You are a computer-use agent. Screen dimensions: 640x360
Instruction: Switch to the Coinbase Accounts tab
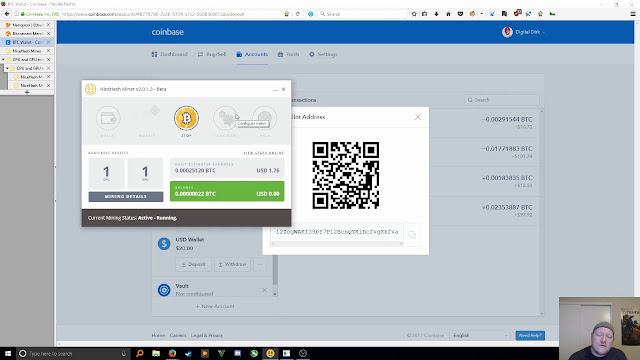point(252,54)
